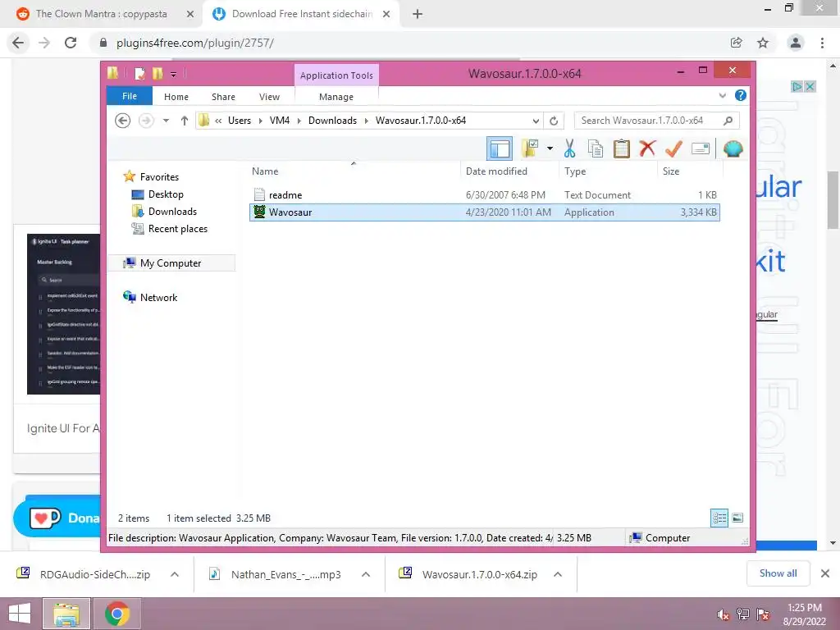Click Users in the address breadcrumb

tap(240, 121)
